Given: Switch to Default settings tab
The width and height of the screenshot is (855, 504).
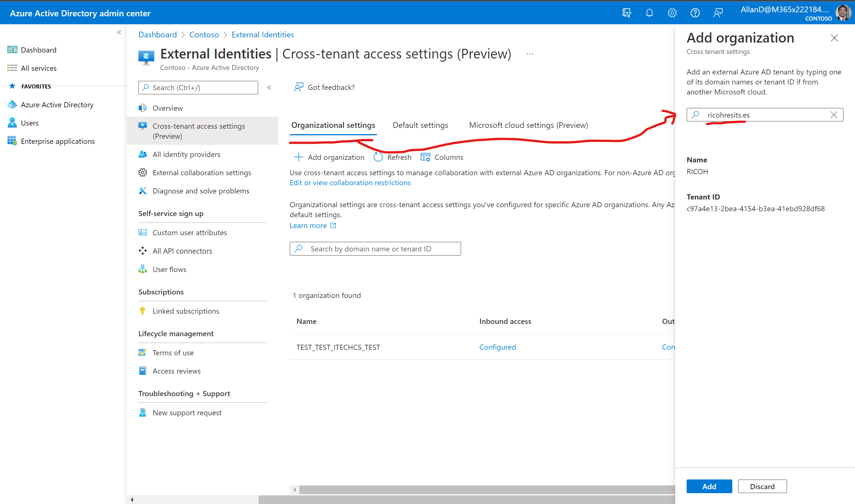Looking at the screenshot, I should point(420,125).
